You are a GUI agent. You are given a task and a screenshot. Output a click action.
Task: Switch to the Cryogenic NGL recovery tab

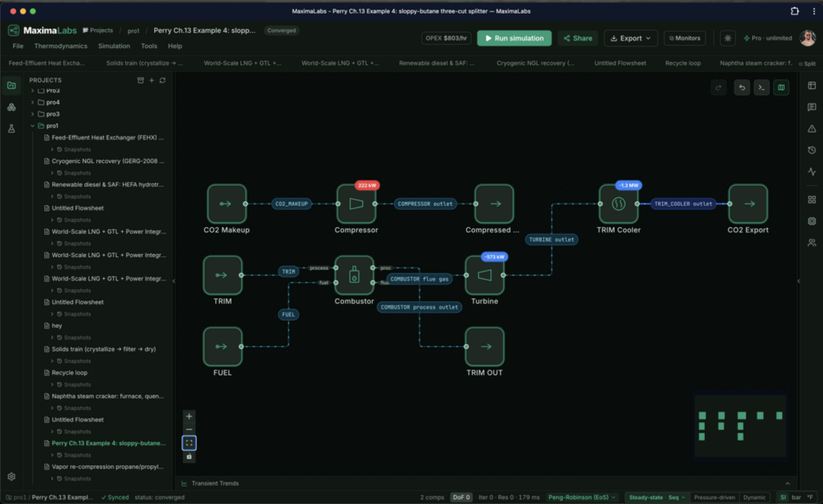pyautogui.click(x=535, y=63)
